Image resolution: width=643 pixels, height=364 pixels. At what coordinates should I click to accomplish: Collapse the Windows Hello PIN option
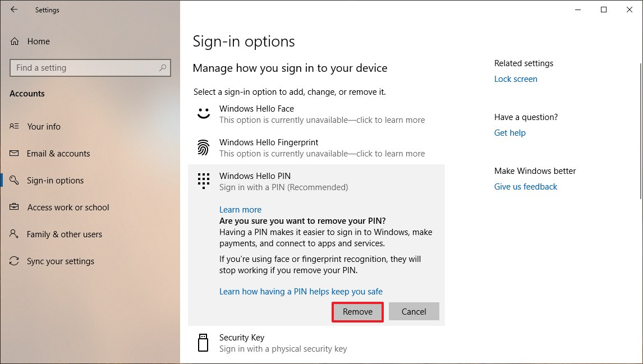(316, 181)
